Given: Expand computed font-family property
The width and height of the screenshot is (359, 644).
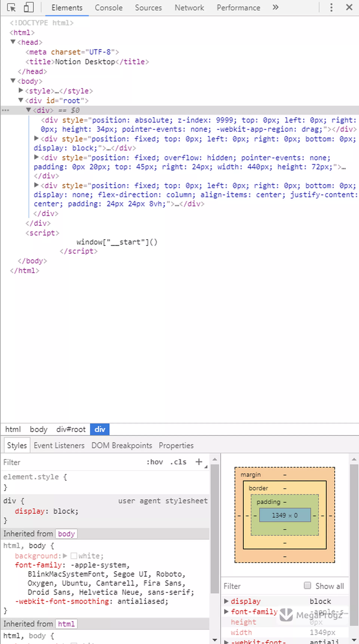Looking at the screenshot, I should [x=226, y=611].
